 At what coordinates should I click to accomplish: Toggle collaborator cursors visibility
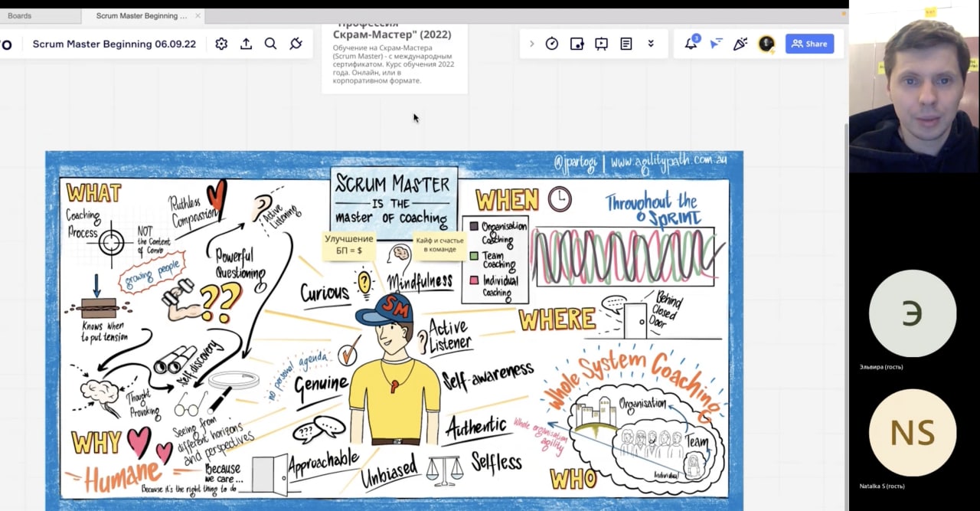(715, 44)
